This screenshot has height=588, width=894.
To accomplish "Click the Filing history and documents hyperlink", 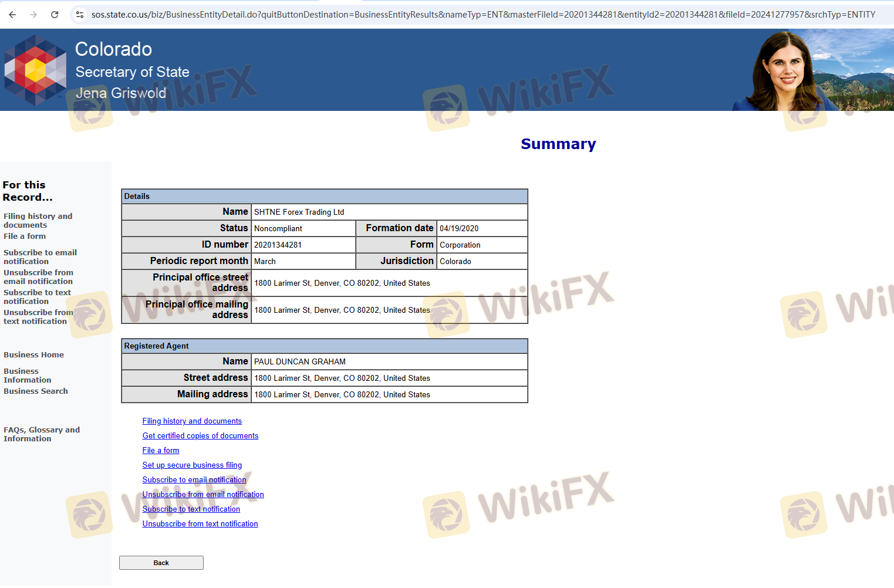I will (x=192, y=421).
